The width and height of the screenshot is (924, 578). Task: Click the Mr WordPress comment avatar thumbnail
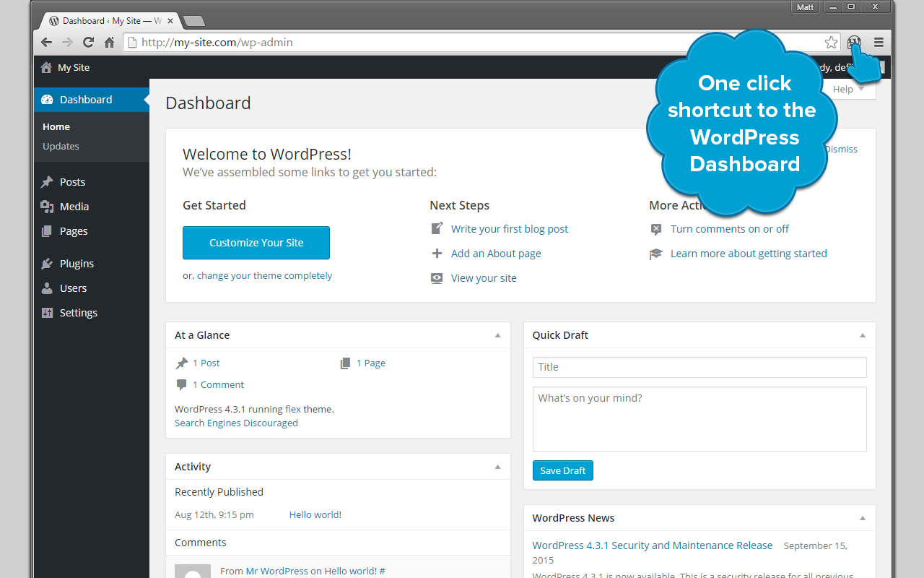click(193, 571)
